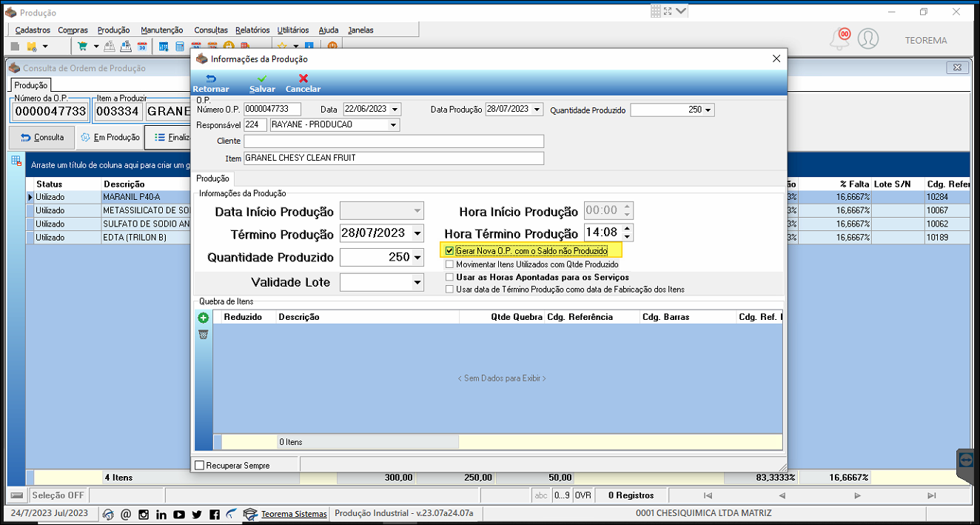The image size is (980, 525).
Task: Click the headset support icon in status bar
Action: (108, 514)
